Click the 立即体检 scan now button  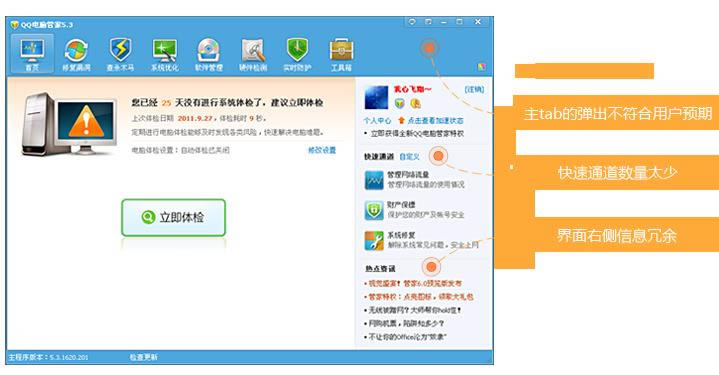pyautogui.click(x=173, y=217)
